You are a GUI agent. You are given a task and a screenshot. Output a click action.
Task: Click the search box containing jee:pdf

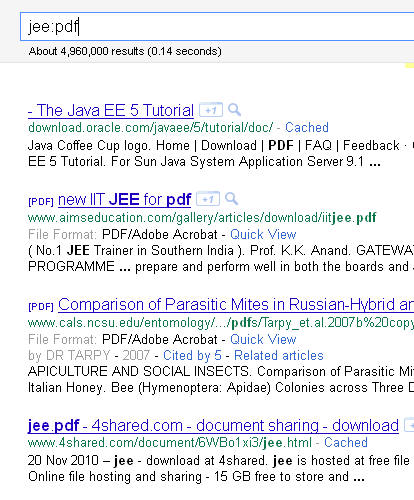coord(217,27)
